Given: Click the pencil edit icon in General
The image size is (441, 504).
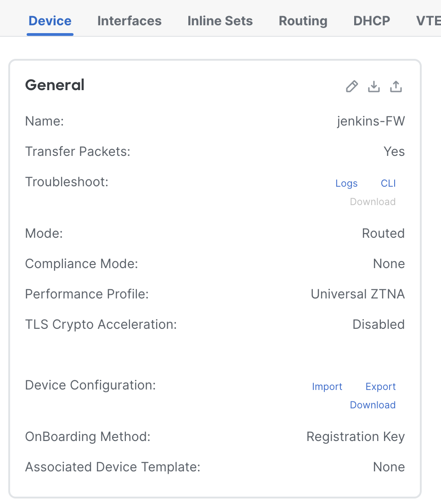Looking at the screenshot, I should (352, 86).
